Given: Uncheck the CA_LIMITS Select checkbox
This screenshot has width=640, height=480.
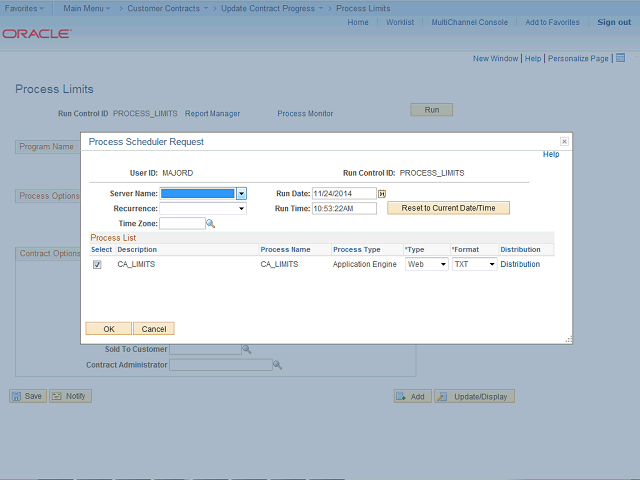Looking at the screenshot, I should 97,265.
